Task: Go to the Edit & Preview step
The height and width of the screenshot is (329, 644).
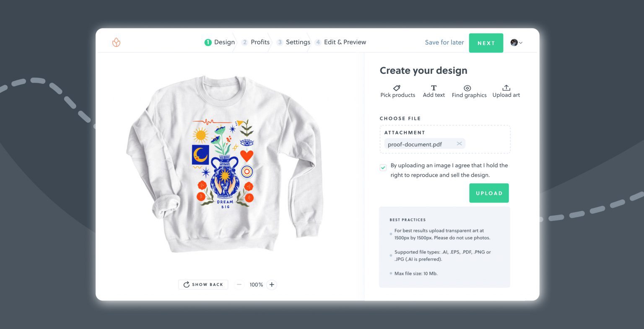Action: click(x=344, y=42)
